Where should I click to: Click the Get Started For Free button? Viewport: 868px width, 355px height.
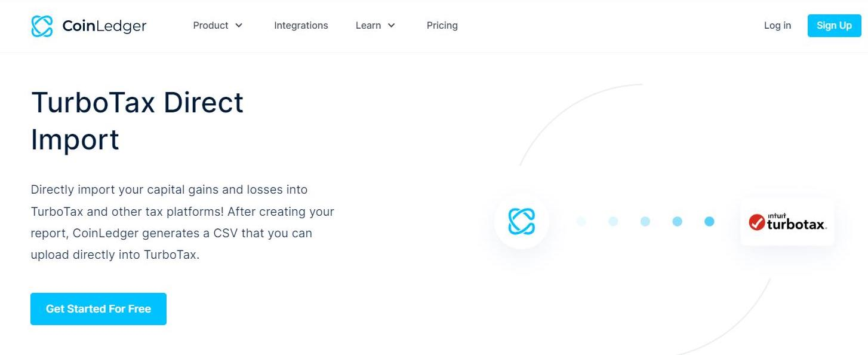(x=99, y=309)
